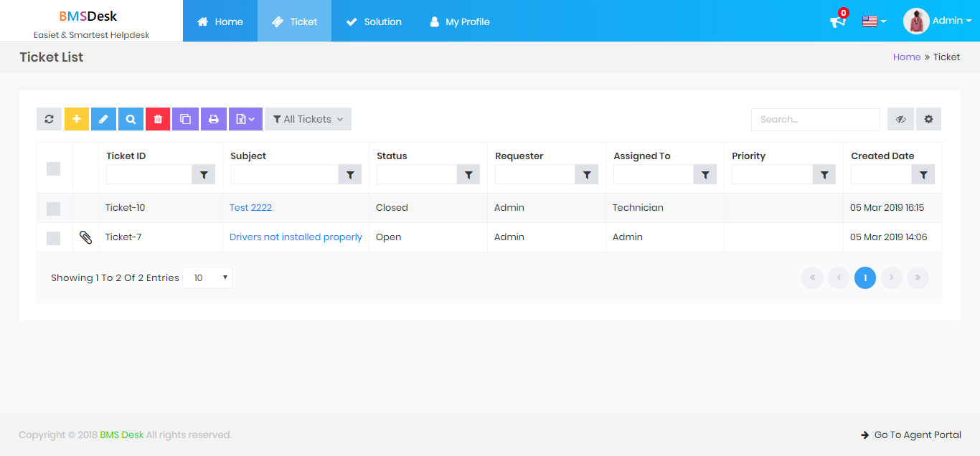Viewport: 980px width, 456px height.
Task: Click the Ticket ID filter text box
Action: coord(149,174)
